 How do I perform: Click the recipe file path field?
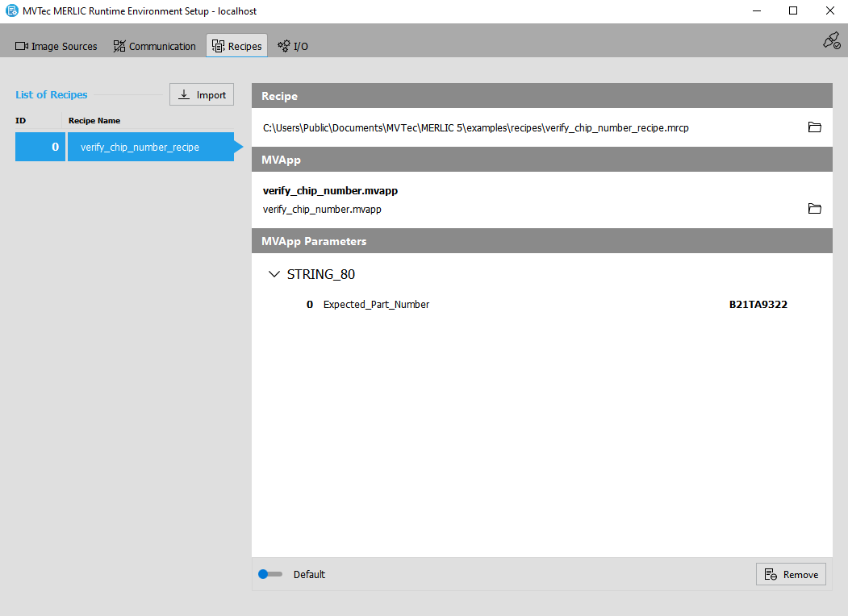click(476, 127)
